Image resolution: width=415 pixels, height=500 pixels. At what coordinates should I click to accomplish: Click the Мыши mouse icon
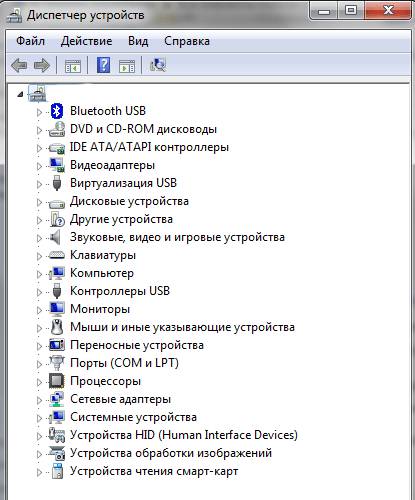57,327
